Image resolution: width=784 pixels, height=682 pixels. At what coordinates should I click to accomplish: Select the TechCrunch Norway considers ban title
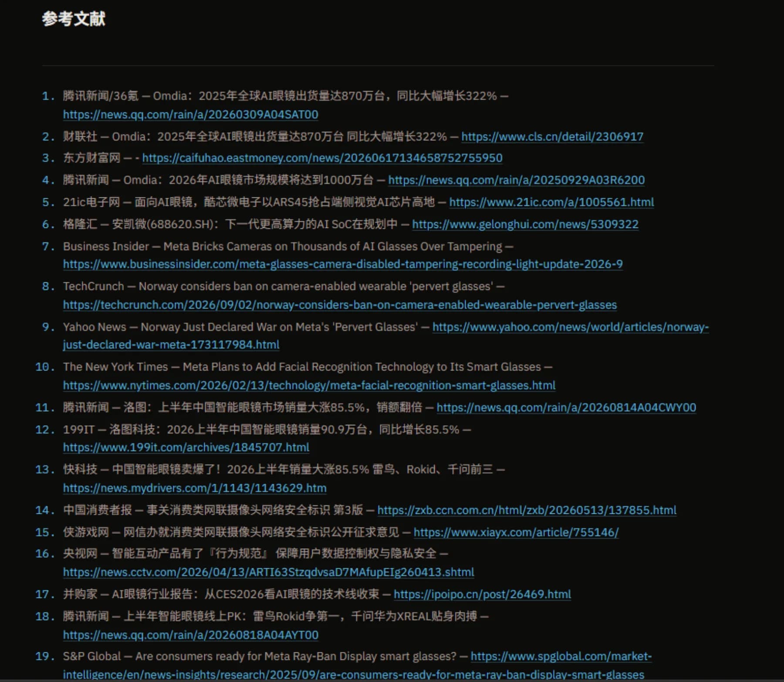(316, 287)
